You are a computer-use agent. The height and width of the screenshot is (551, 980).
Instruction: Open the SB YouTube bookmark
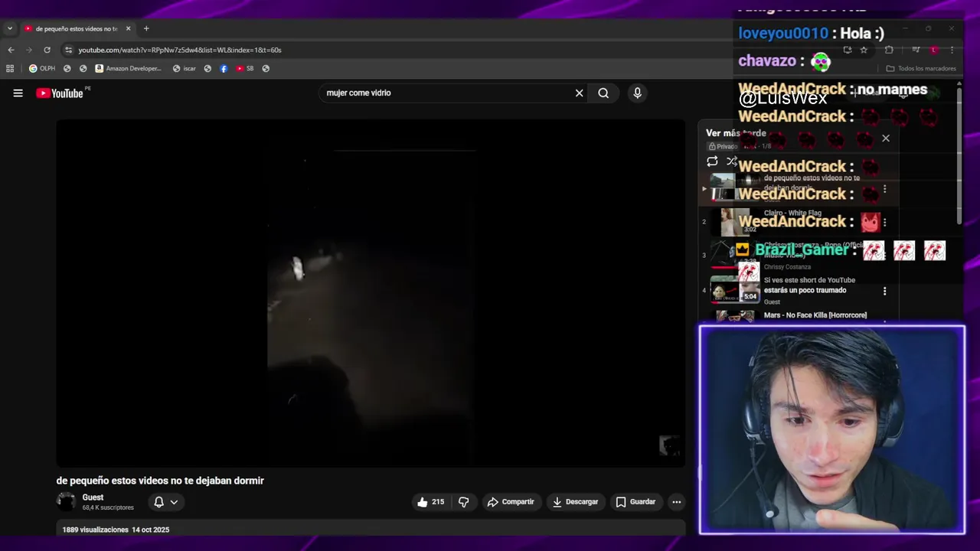click(x=245, y=68)
